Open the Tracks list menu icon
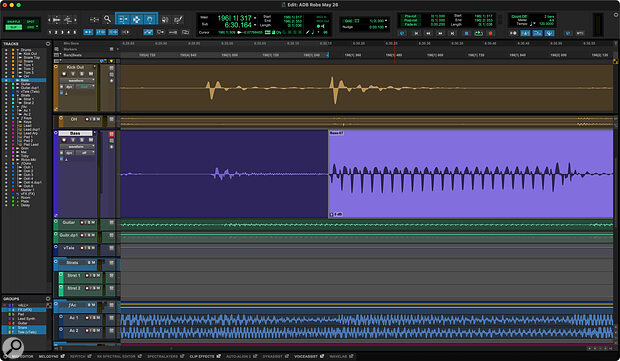Image resolution: width=620 pixels, height=361 pixels. (x=48, y=43)
